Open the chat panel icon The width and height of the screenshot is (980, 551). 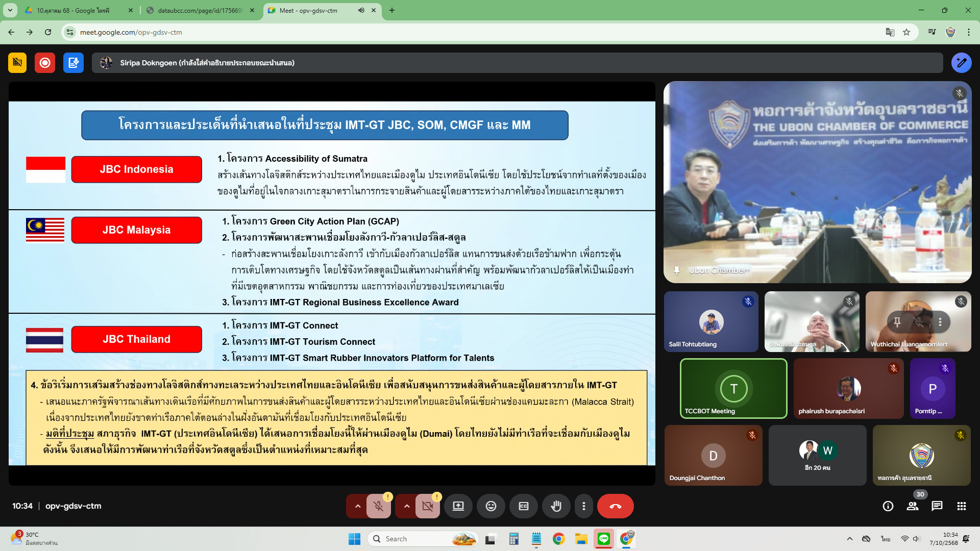[x=937, y=506]
